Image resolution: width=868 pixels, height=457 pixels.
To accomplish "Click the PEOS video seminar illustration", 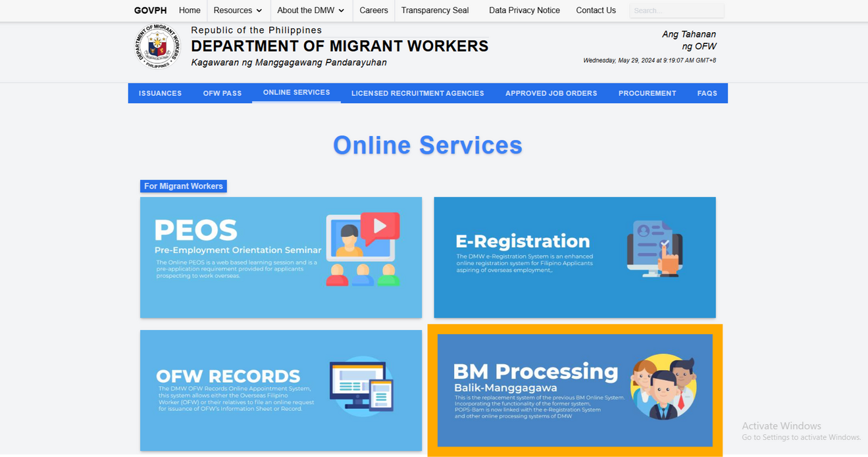I will pos(363,249).
